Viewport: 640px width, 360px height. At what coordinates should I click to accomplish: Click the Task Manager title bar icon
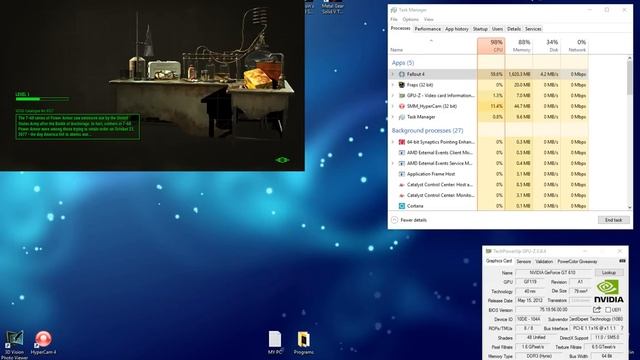394,10
